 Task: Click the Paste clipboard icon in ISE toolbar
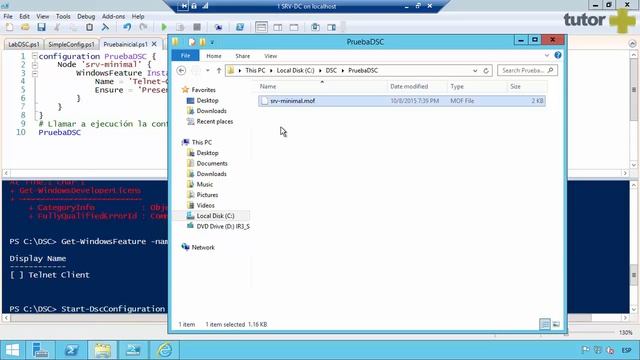(89, 27)
